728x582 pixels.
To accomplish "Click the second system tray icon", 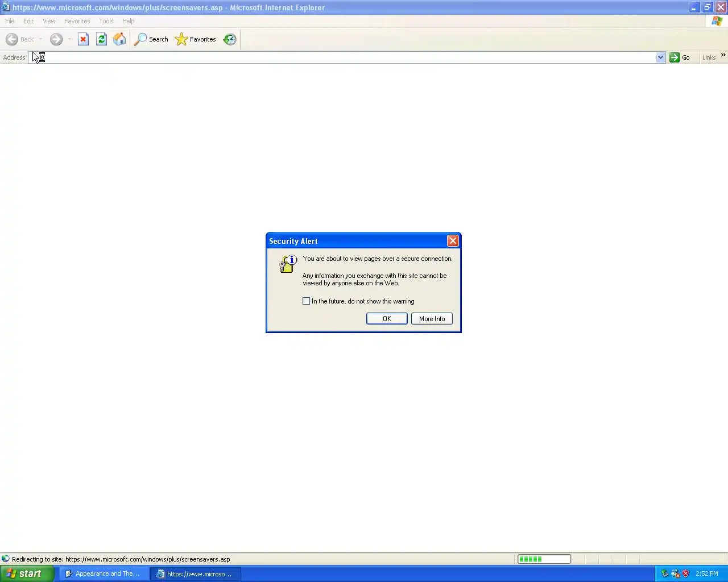I will [675, 573].
